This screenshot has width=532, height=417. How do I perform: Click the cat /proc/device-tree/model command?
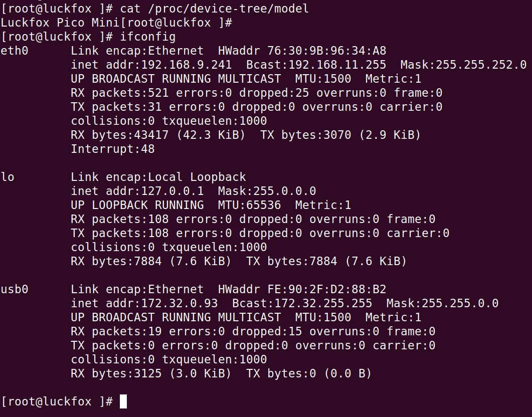(214, 9)
